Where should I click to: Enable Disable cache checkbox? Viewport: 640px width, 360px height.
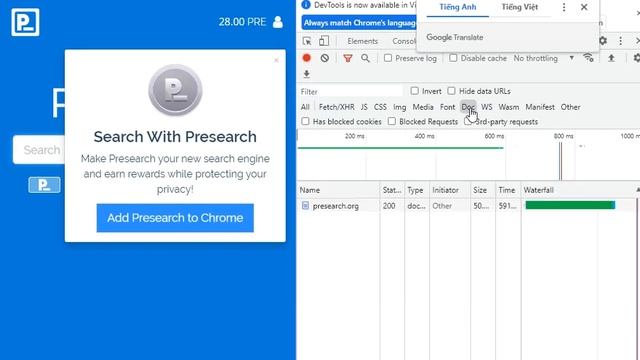(453, 58)
